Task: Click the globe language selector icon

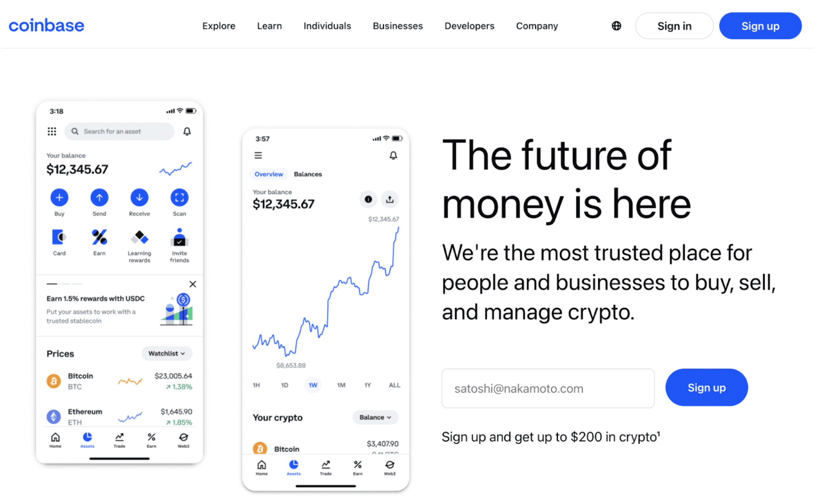Action: click(616, 25)
